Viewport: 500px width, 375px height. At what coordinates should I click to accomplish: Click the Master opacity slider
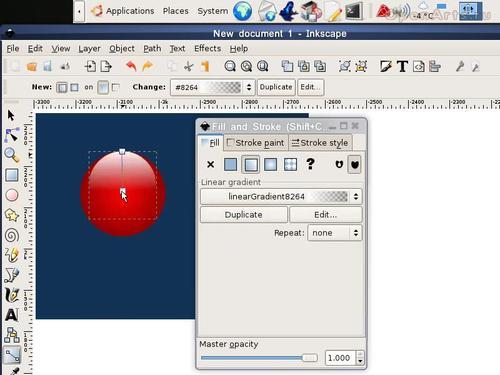point(259,358)
